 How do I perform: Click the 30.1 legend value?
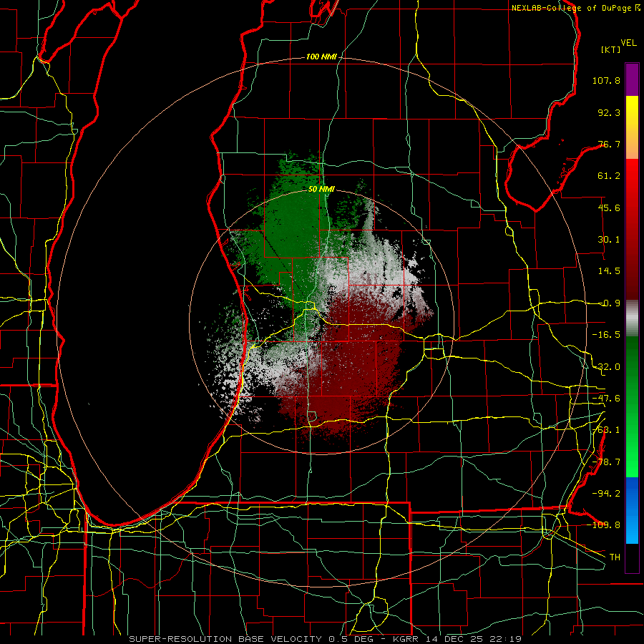609,240
